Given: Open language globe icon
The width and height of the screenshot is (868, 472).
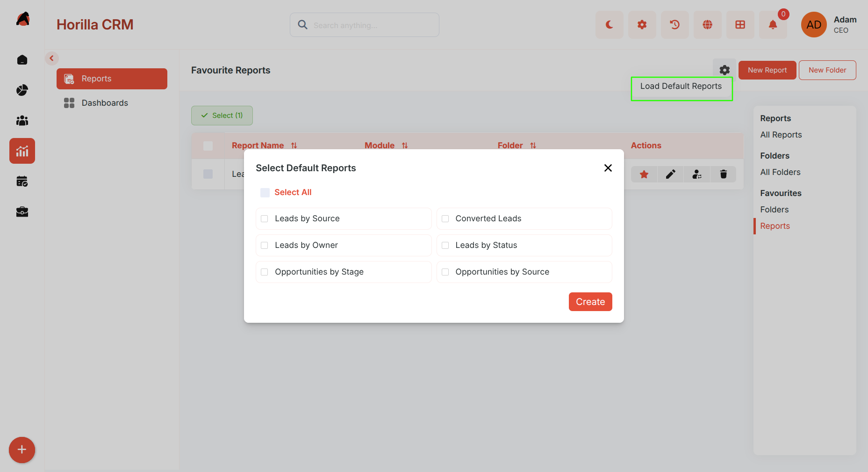Looking at the screenshot, I should tap(707, 25).
